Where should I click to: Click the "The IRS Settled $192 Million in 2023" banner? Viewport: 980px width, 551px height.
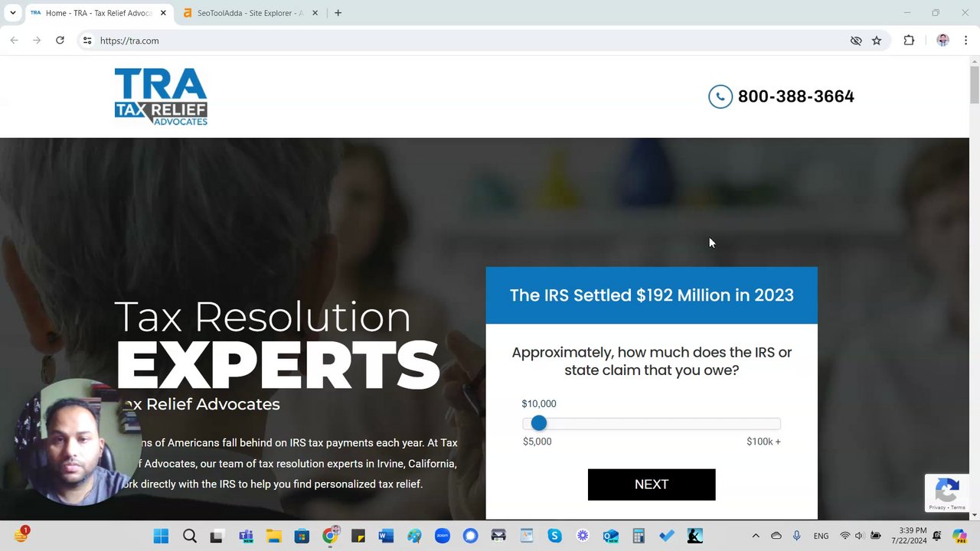click(x=652, y=295)
